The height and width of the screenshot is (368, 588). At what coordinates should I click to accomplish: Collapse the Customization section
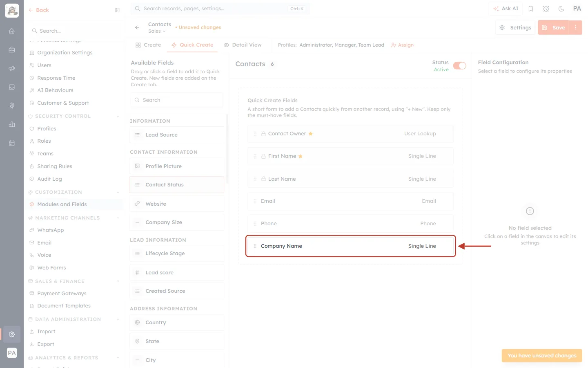[118, 192]
